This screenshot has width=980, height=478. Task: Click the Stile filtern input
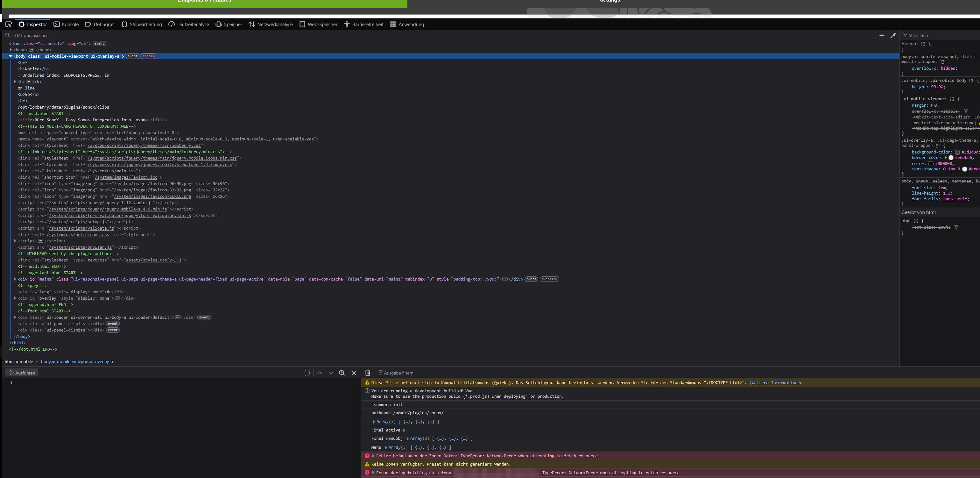click(x=940, y=35)
